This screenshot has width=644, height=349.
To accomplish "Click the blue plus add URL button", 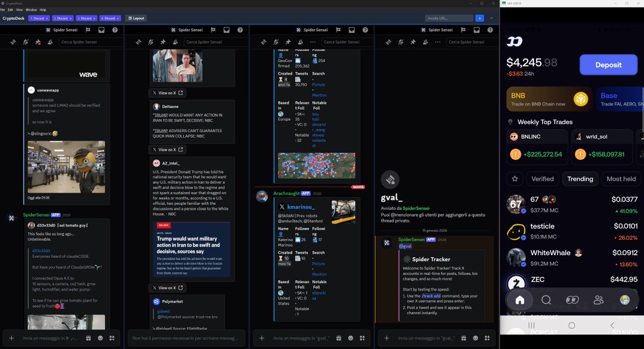I will click(479, 18).
